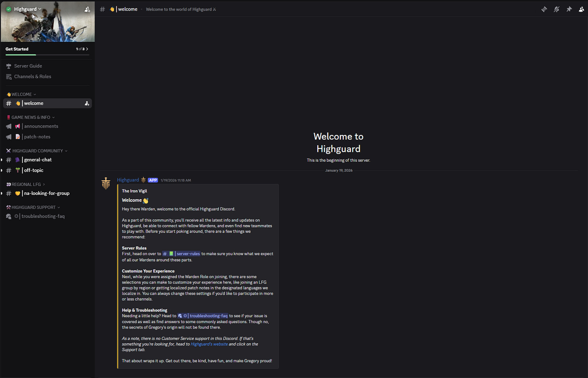The width and height of the screenshot is (588, 378).
Task: Invite people icon on server banner
Action: click(x=87, y=9)
